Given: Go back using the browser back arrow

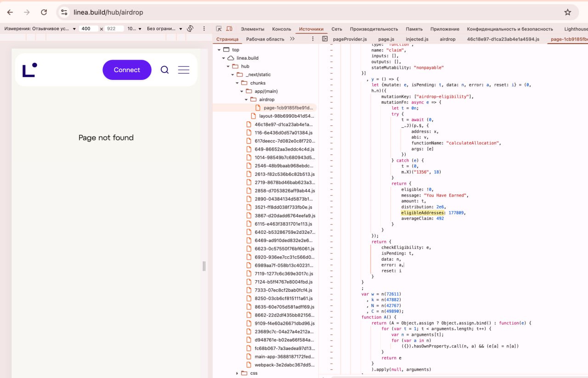Looking at the screenshot, I should coord(10,12).
